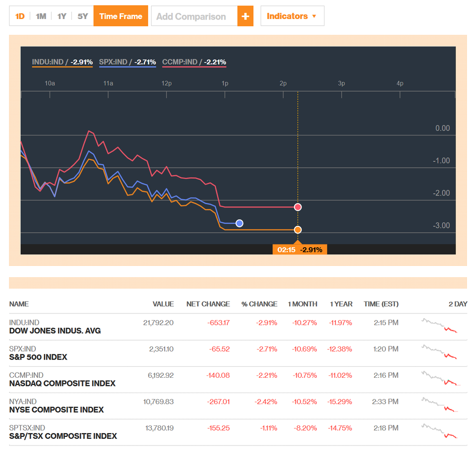This screenshot has width=476, height=454.
Task: Select the 1M time range
Action: click(x=41, y=16)
